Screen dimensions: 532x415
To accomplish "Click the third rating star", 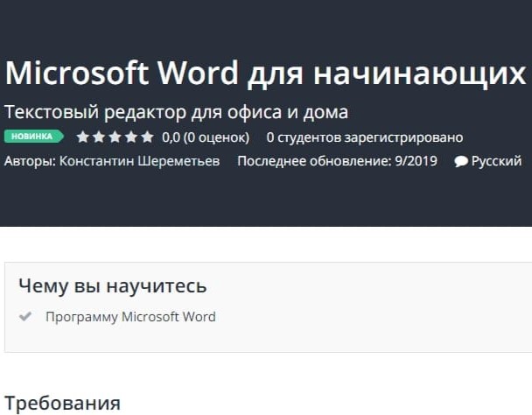I will (x=115, y=137).
